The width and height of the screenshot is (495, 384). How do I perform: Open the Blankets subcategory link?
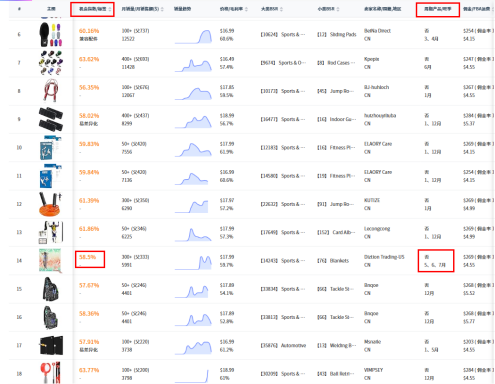coord(339,261)
